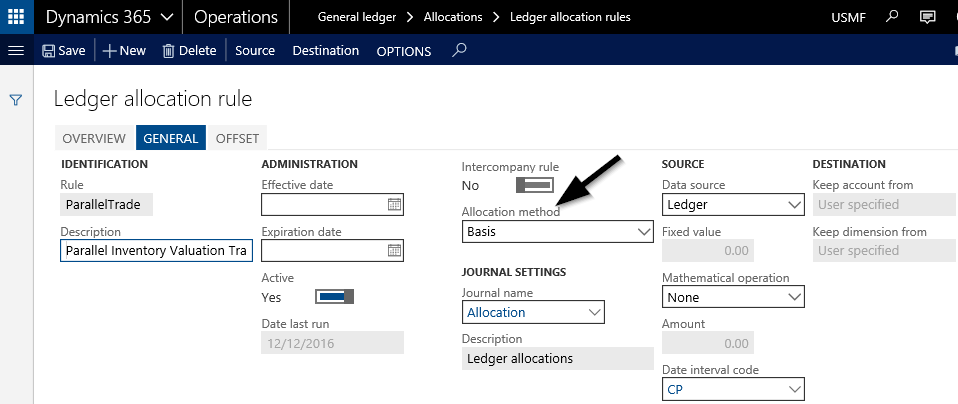Viewport: 958px width, 404px height.
Task: Click the search icon in top bar
Action: 892,17
